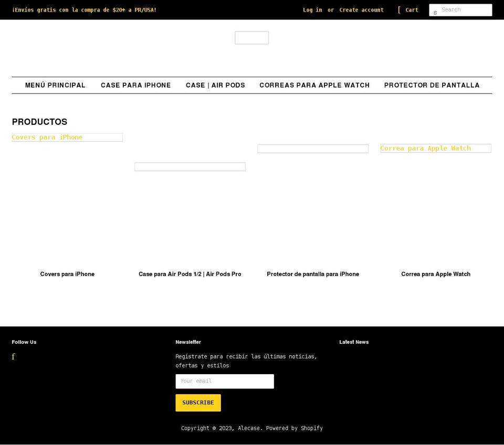The image size is (504, 445).
Task: Open the "CASE | AIR PODS" navigation item
Action: pos(215,85)
